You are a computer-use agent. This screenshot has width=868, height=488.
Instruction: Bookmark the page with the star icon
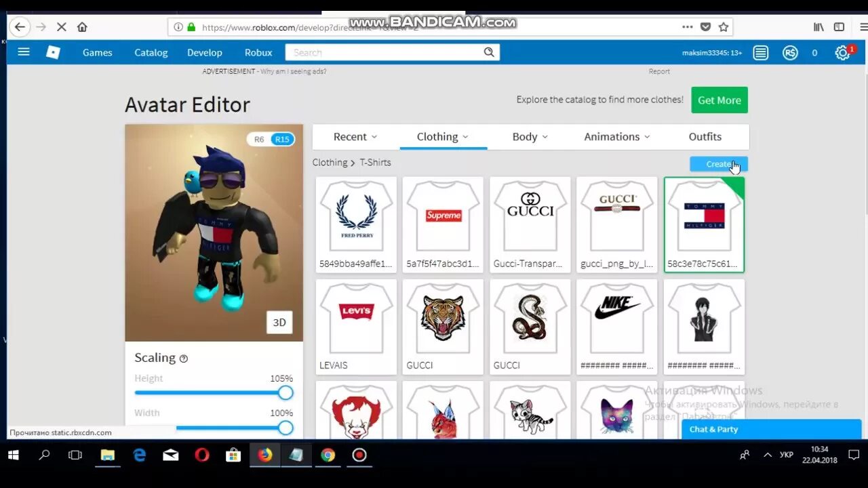click(724, 27)
